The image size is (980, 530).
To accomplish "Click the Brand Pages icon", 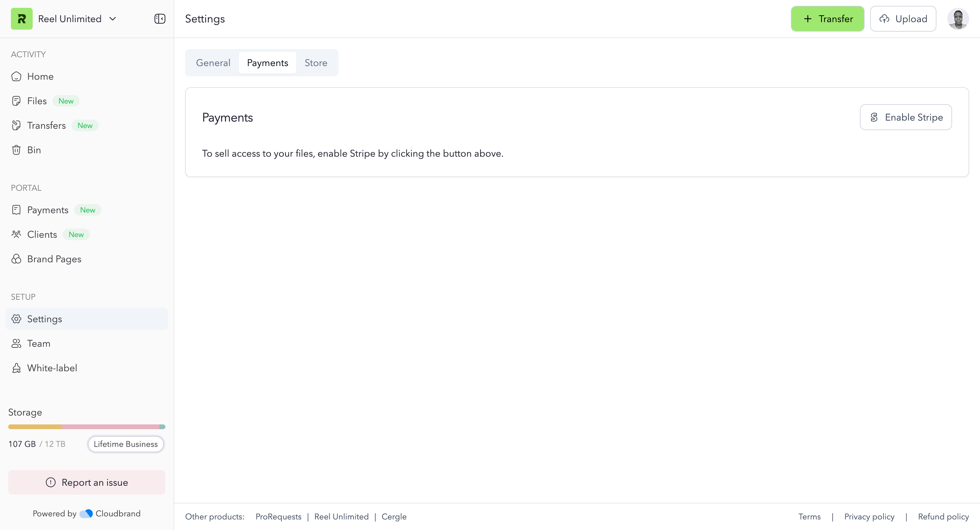I will point(16,259).
